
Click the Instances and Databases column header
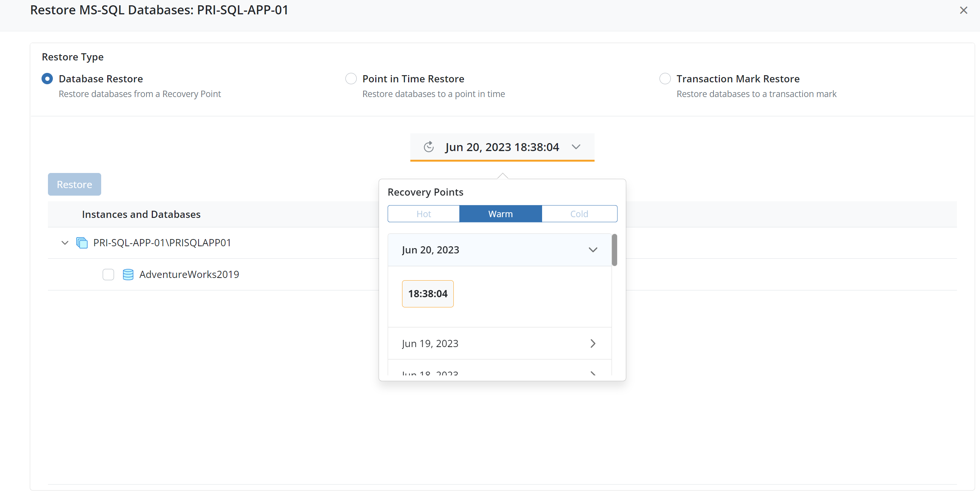point(141,215)
